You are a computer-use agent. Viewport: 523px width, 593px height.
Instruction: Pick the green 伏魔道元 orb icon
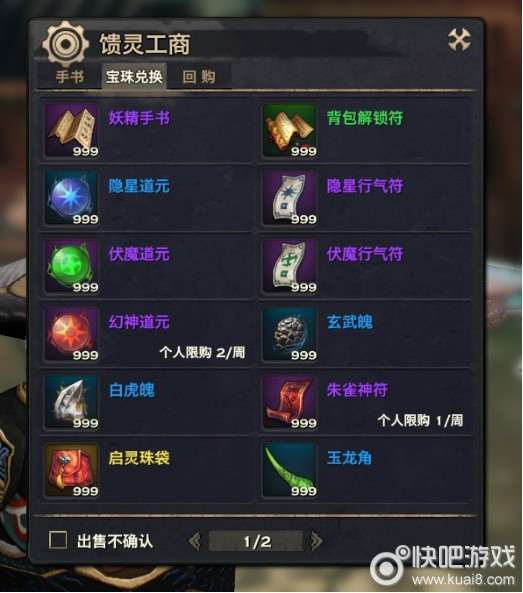72,266
